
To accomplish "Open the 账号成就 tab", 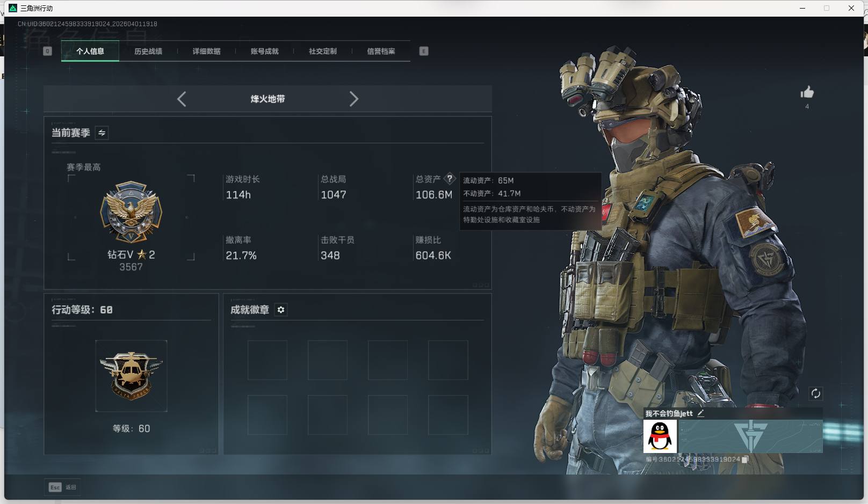I will 264,51.
